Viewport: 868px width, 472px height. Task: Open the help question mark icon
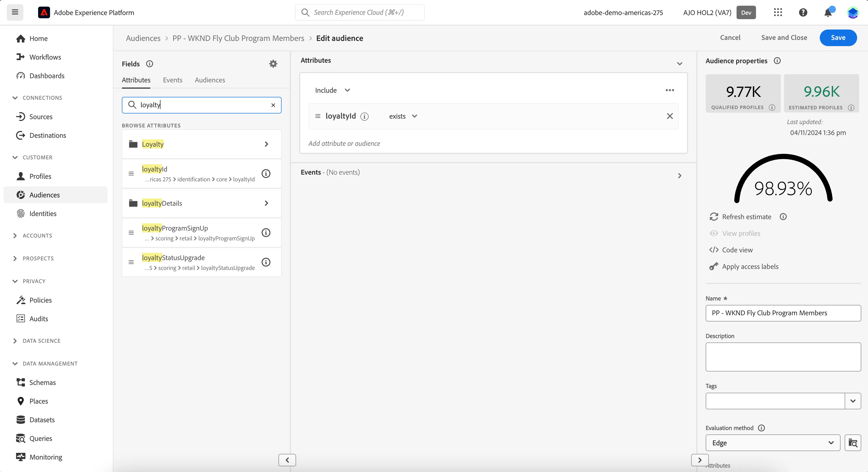coord(803,12)
